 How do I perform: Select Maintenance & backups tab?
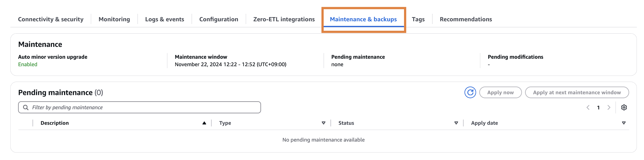click(x=363, y=19)
